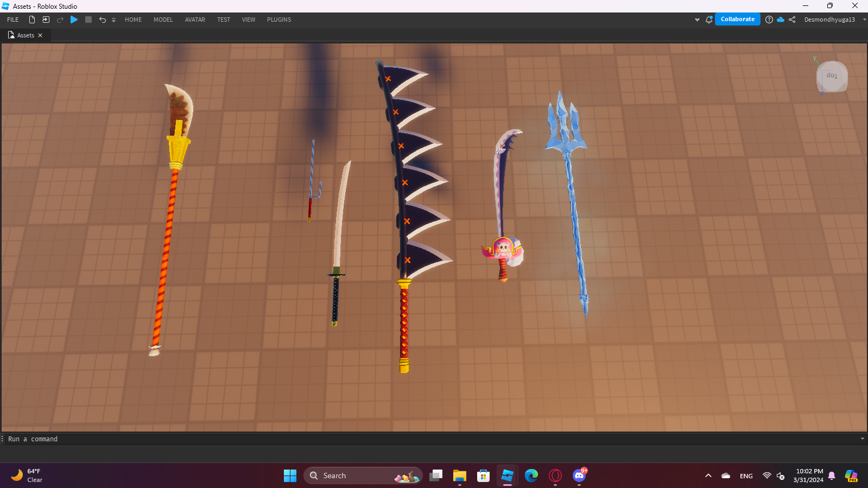Screen dimensions: 868x488
Task: Expand the command bar history dropdown
Action: point(863,439)
